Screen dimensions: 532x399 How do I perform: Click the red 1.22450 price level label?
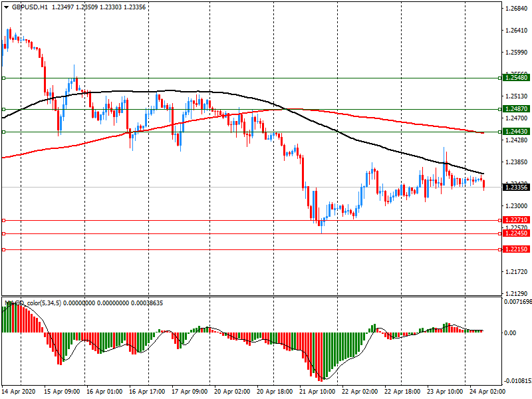click(x=516, y=233)
